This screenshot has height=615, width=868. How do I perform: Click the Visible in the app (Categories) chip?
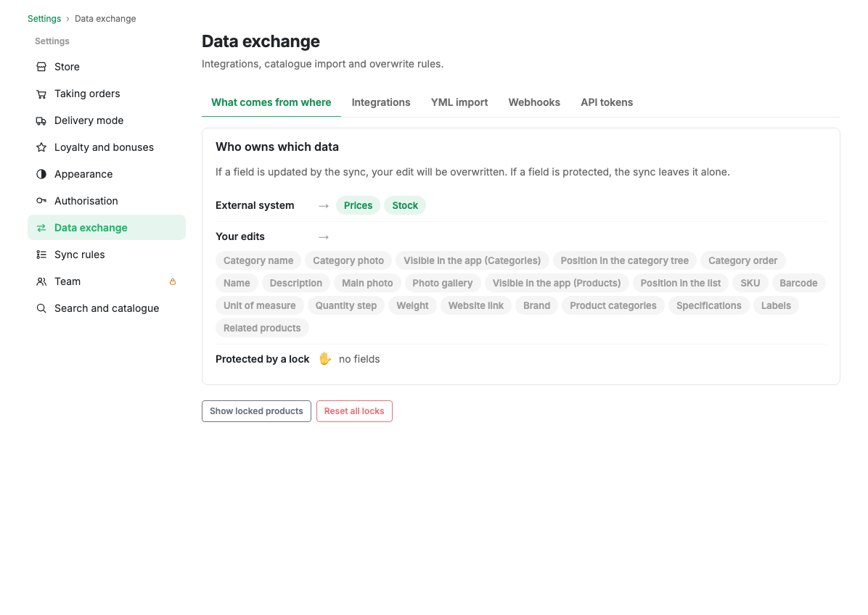coord(472,260)
